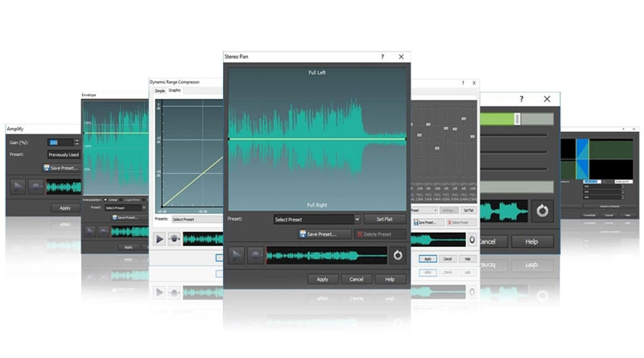This screenshot has height=358, width=644.
Task: Click the green slider handle in the large dialog
Action: pos(517,119)
